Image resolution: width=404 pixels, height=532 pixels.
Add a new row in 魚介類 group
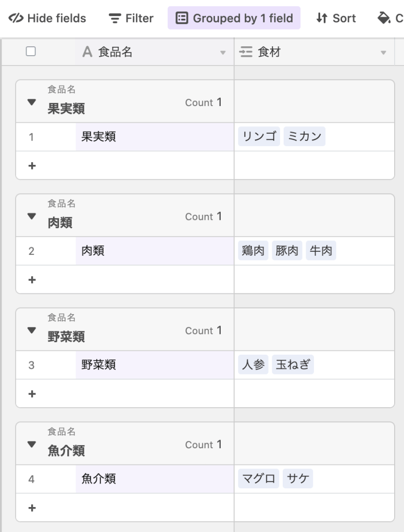(32, 508)
